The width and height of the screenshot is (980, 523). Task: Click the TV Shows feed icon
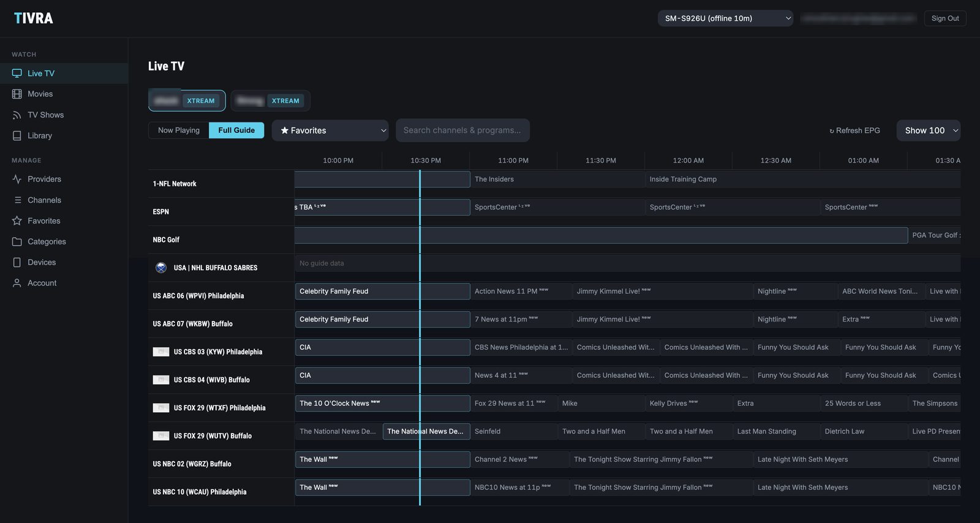(x=17, y=115)
